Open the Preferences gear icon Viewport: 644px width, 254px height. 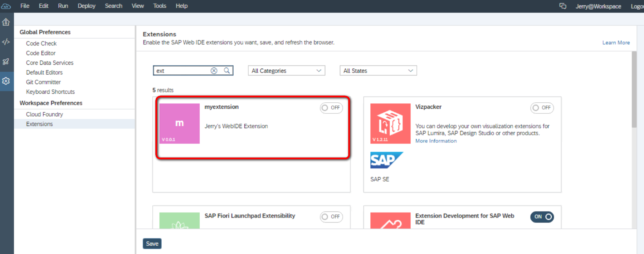(6, 81)
